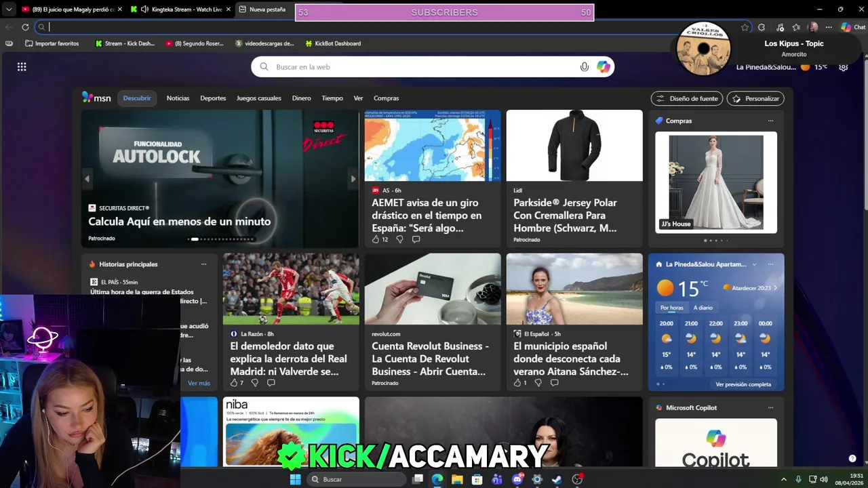868x488 pixels.
Task: Open the help question mark button
Action: (x=852, y=459)
